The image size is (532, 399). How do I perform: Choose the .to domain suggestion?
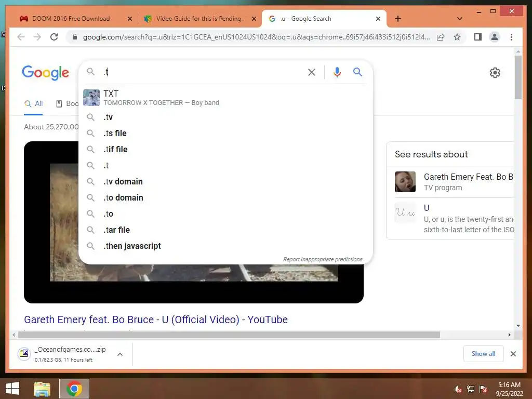tap(225, 198)
